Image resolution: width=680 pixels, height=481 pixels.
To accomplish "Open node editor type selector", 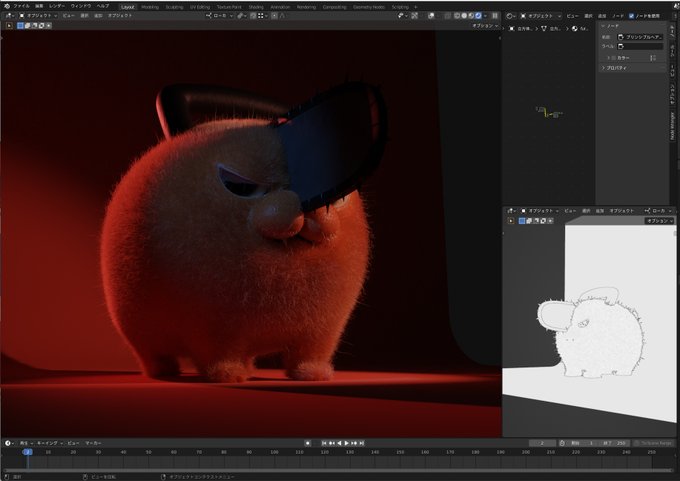I will tap(511, 16).
